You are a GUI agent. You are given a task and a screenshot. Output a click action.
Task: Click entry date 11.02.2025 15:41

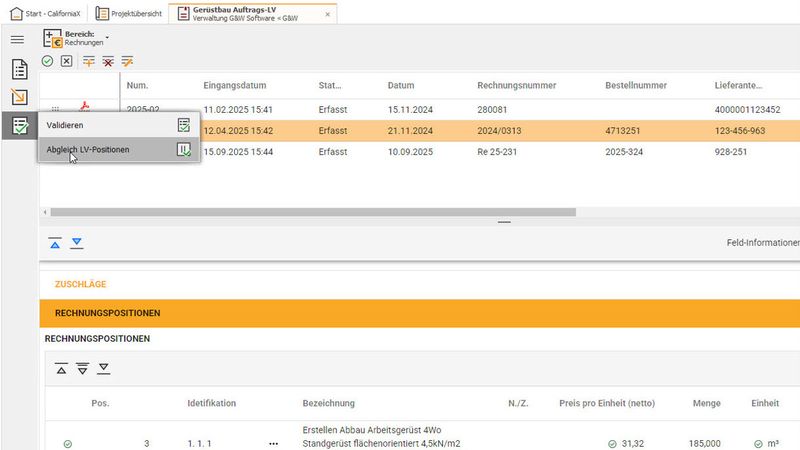pos(238,110)
